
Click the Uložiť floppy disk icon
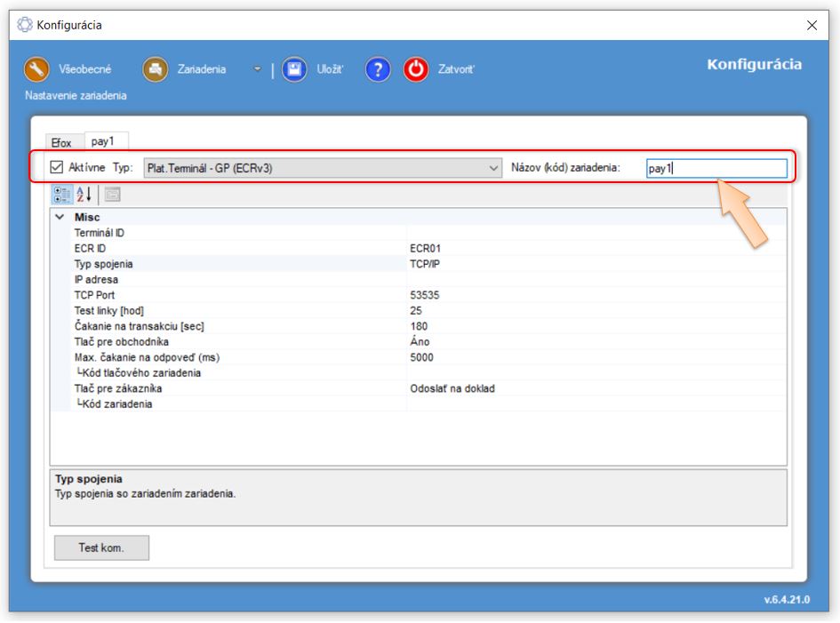tap(294, 70)
